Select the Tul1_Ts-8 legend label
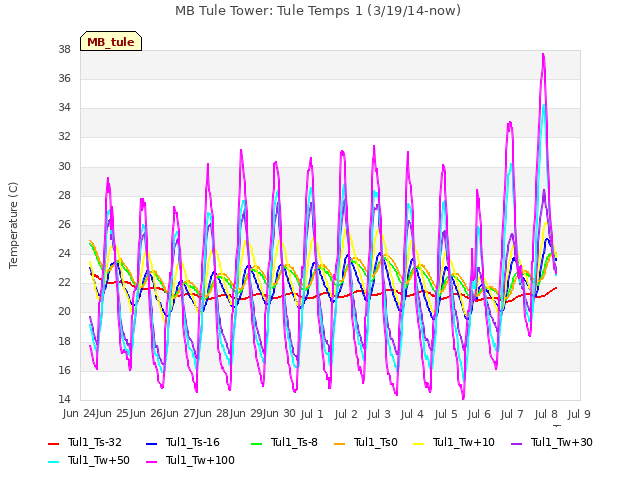Screen dimensions: 640x480 pos(294,442)
